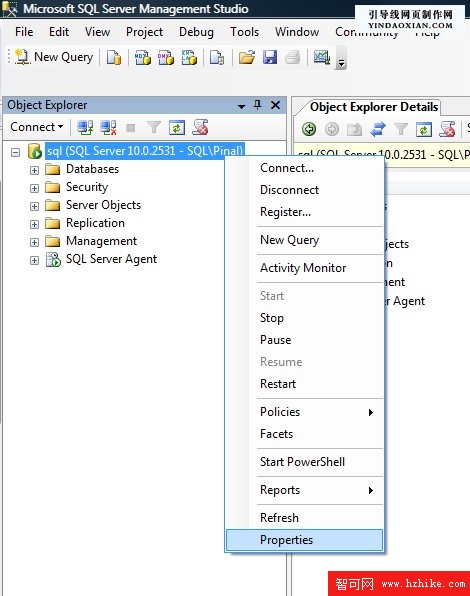Open the View menu
The image size is (470, 596).
pos(97,32)
